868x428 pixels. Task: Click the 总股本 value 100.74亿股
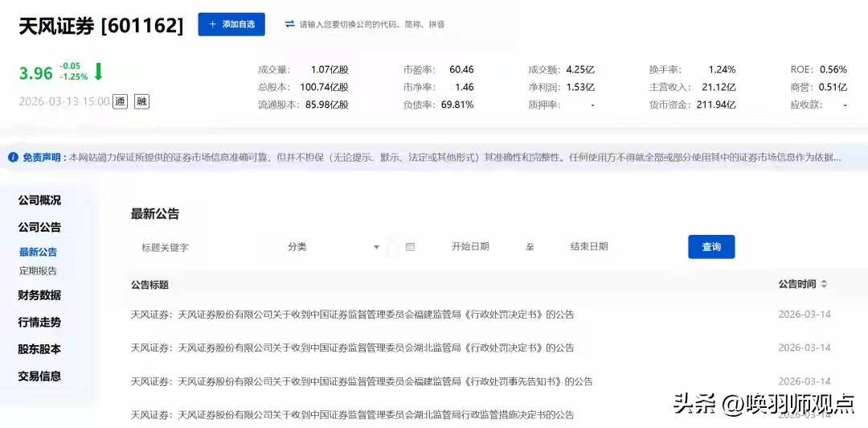pyautogui.click(x=325, y=87)
